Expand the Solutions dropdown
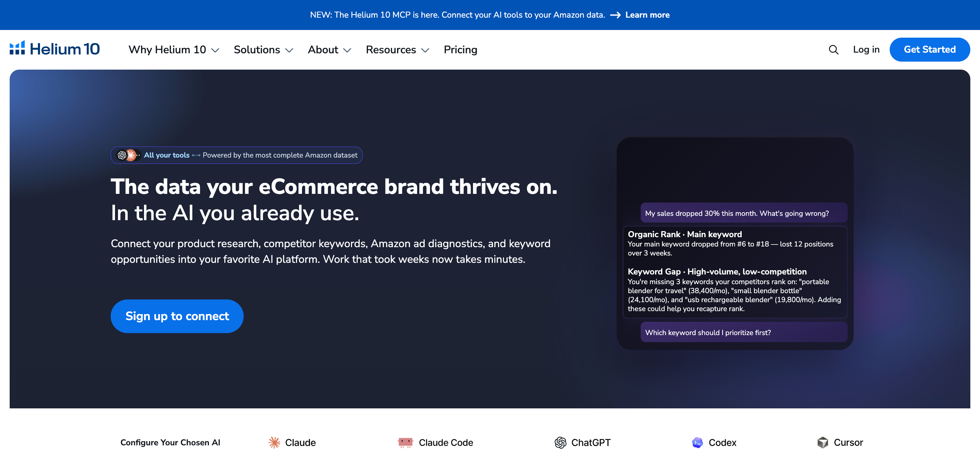 pyautogui.click(x=263, y=49)
